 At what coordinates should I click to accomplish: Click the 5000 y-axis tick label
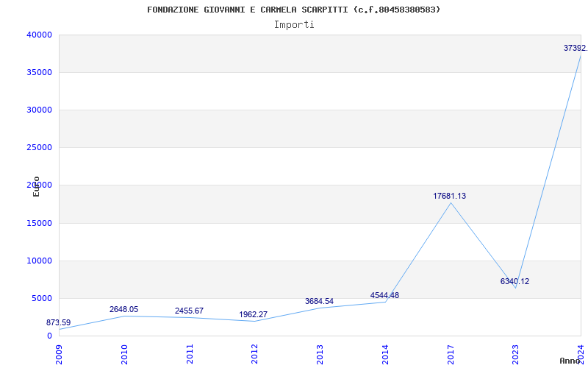point(41,299)
